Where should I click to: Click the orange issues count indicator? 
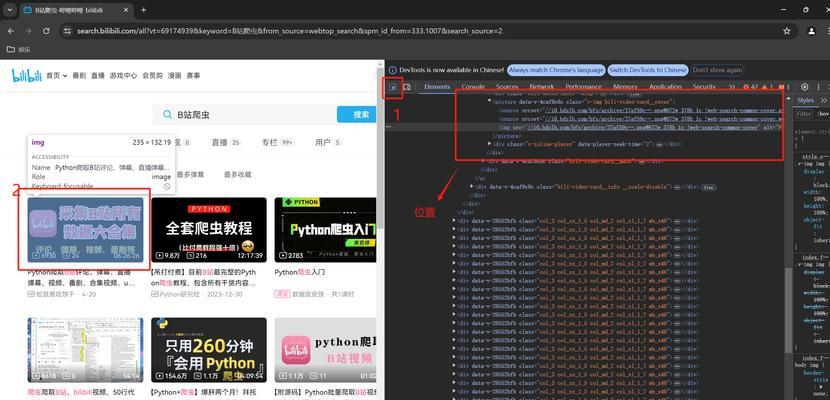coord(784,87)
